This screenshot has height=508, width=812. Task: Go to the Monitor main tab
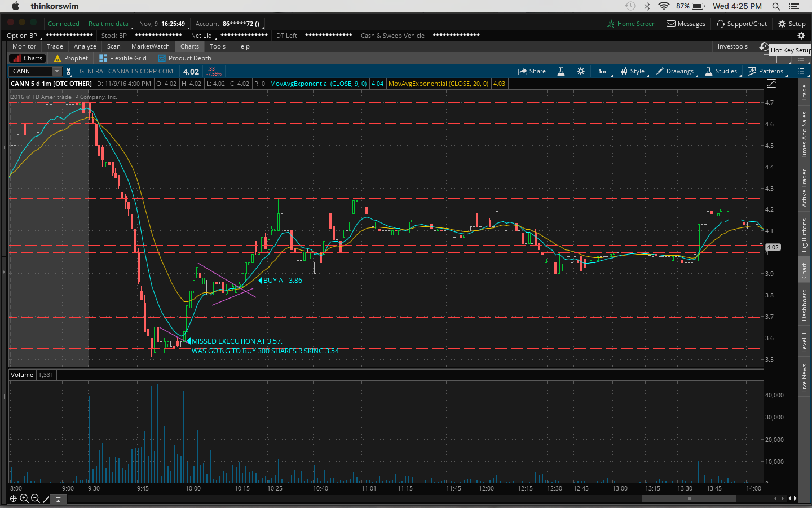pyautogui.click(x=24, y=46)
